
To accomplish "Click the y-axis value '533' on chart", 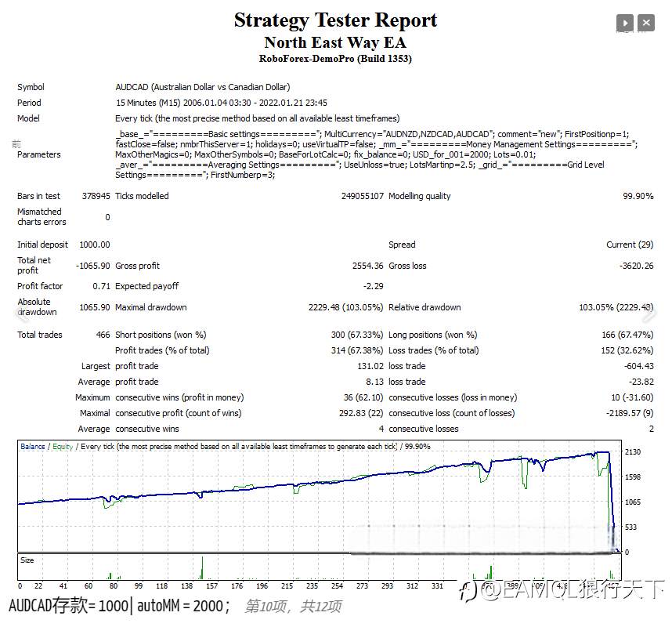I will [630, 527].
